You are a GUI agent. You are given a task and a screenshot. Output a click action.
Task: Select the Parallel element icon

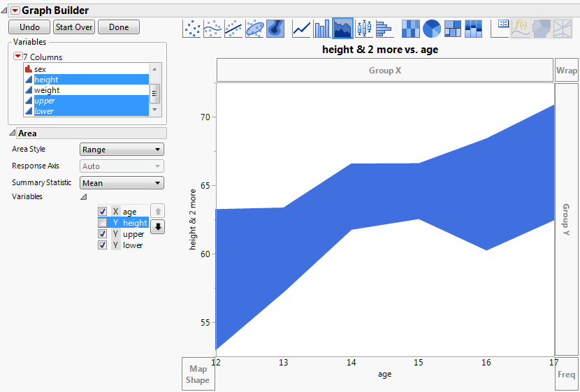563,28
